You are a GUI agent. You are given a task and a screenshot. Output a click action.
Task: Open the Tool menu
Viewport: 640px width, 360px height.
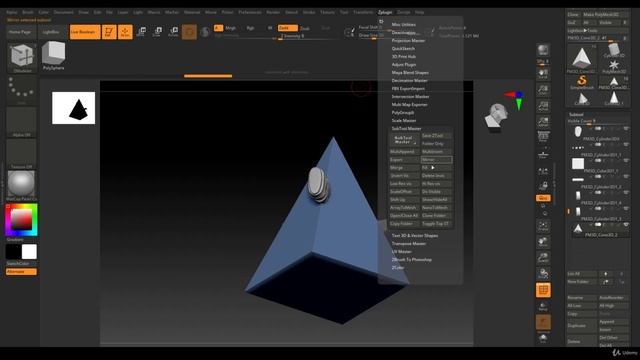[344, 12]
